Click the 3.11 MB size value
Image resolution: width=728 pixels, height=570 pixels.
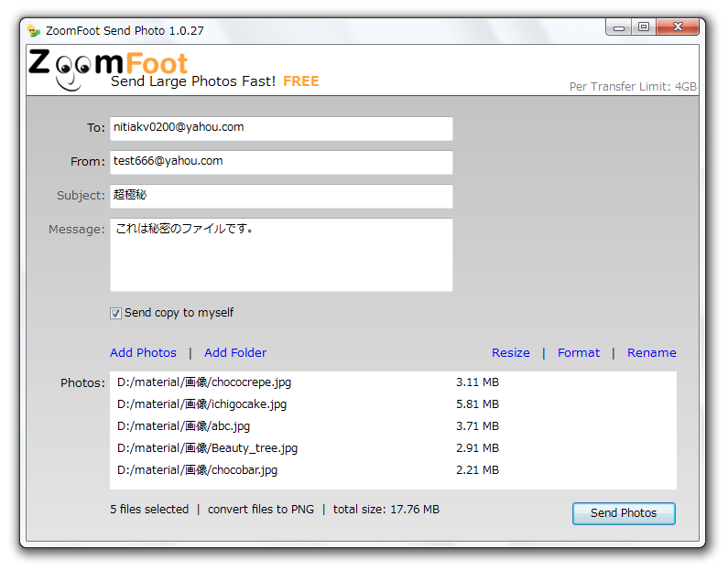(477, 382)
